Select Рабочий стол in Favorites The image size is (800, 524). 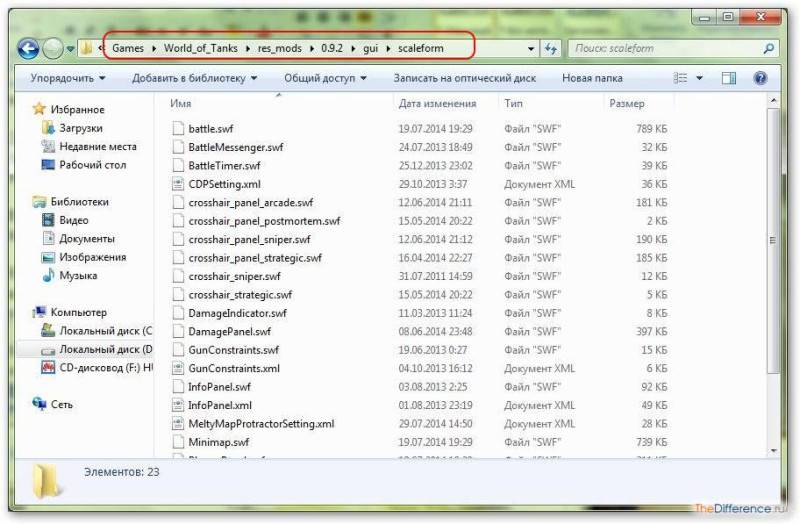pyautogui.click(x=92, y=165)
